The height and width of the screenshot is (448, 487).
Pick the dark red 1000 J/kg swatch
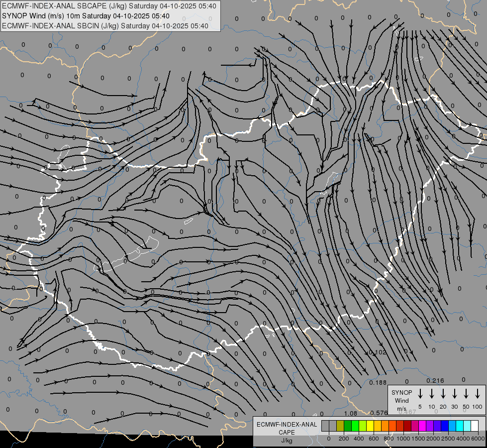click(407, 426)
